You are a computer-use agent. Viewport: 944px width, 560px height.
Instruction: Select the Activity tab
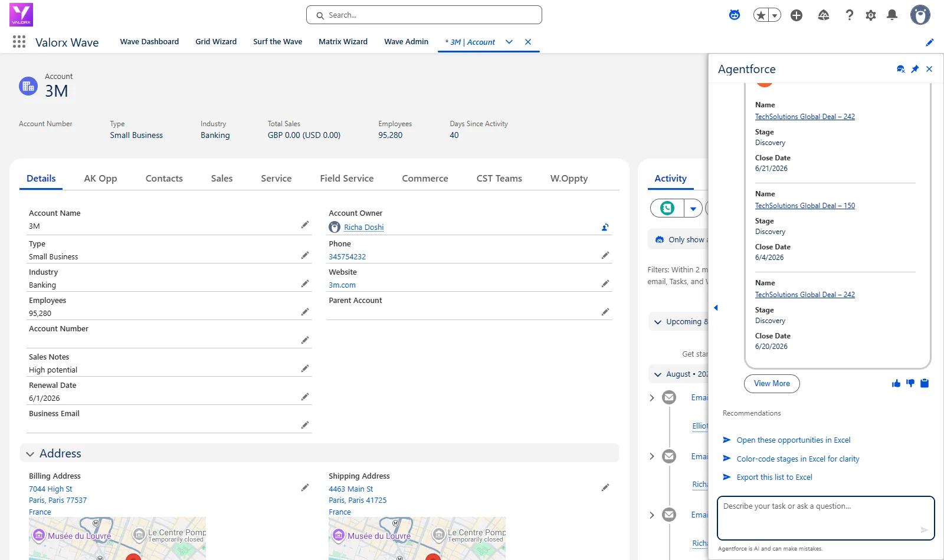pos(670,179)
